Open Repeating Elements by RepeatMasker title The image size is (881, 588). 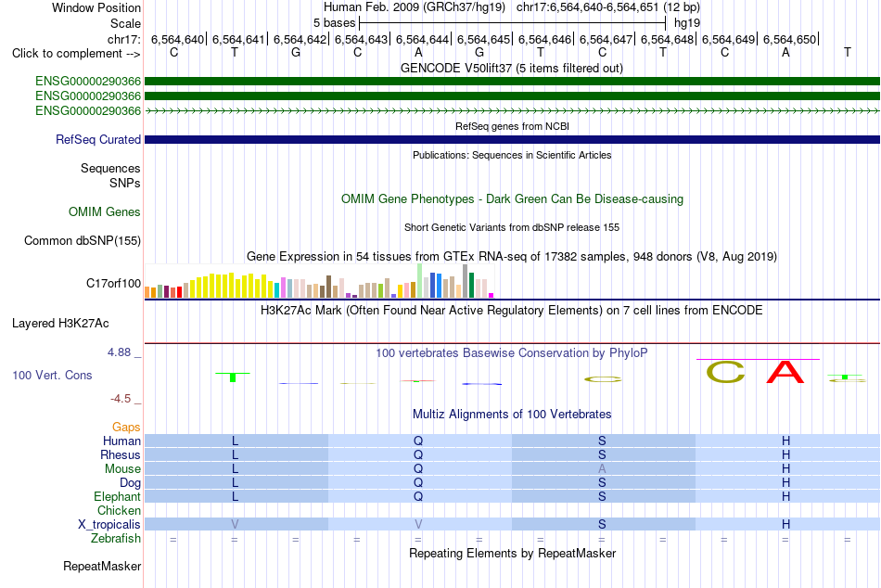[x=512, y=553]
